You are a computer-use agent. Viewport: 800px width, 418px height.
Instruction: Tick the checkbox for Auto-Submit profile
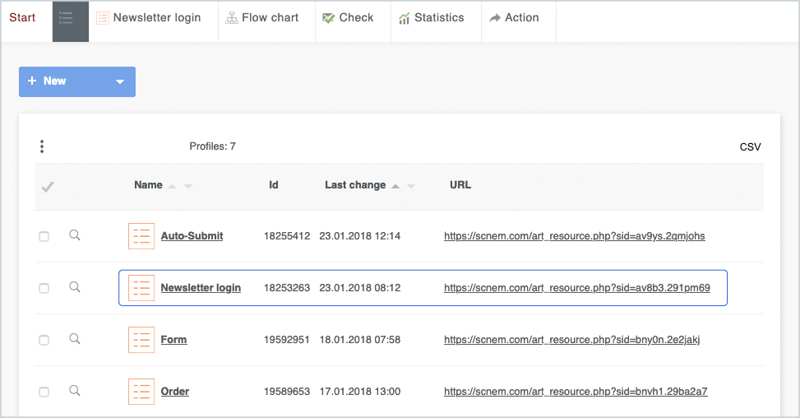point(43,237)
